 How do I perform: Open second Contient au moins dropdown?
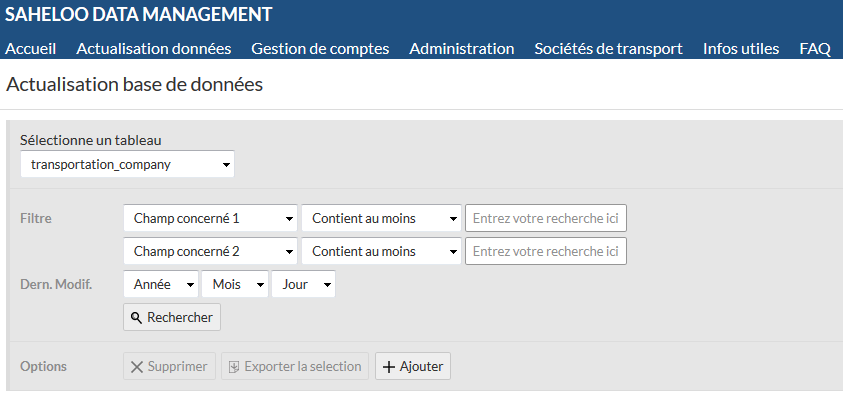[381, 251]
